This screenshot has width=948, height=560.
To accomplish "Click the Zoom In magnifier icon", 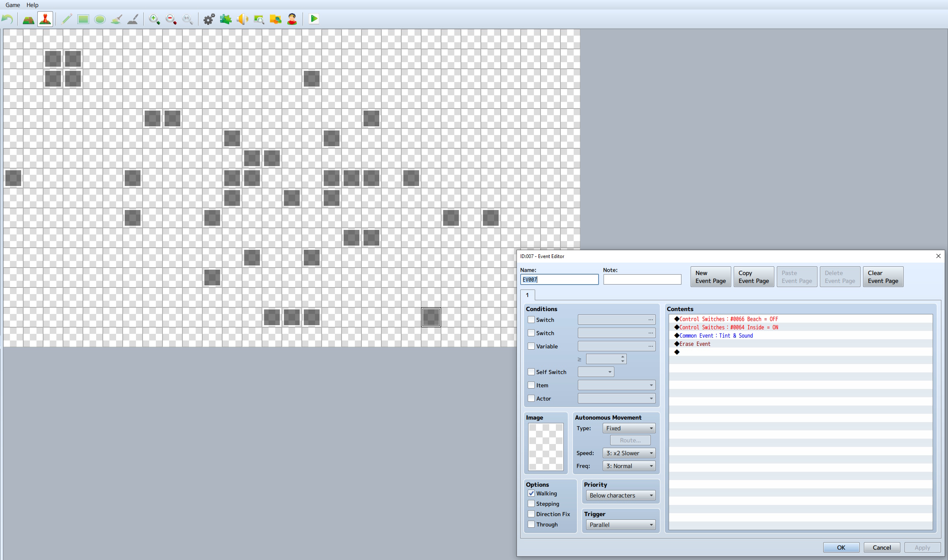I will pyautogui.click(x=154, y=19).
